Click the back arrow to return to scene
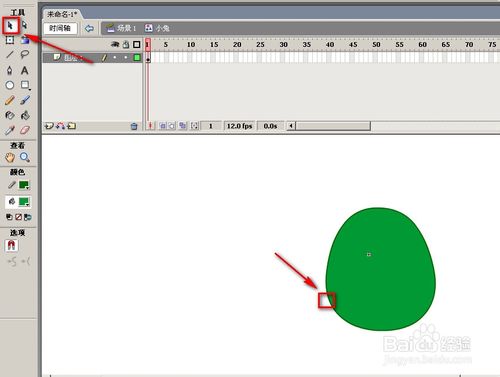This screenshot has width=500, height=377. click(x=89, y=28)
